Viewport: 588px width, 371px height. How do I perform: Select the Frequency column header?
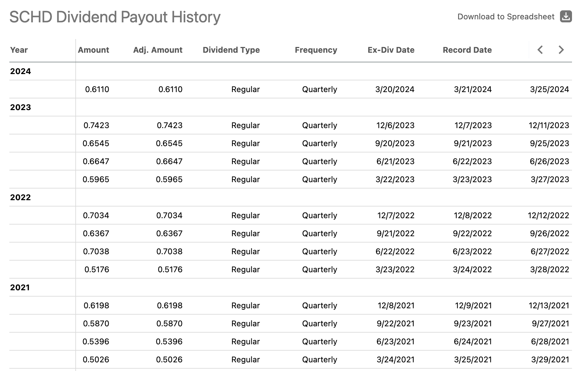316,50
